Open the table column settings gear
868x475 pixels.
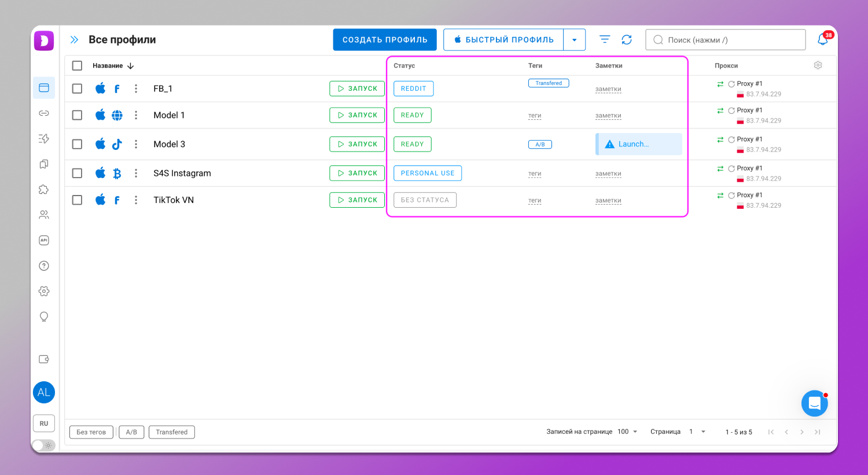818,65
